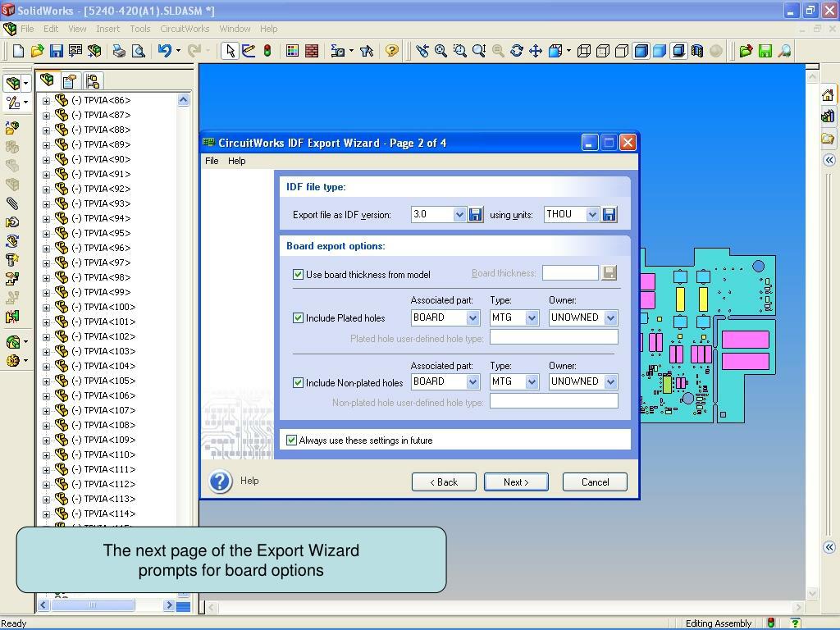The width and height of the screenshot is (840, 630).
Task: Open the THOU units dropdown
Action: [592, 215]
